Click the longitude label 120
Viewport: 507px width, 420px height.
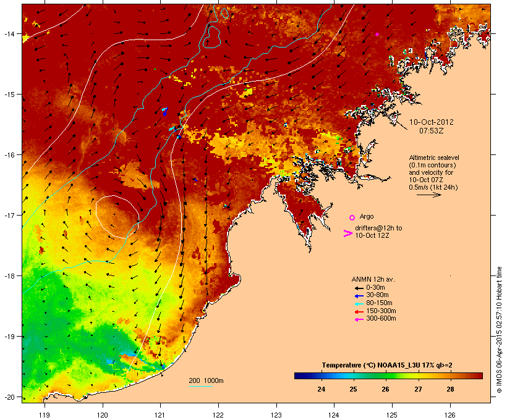(103, 415)
